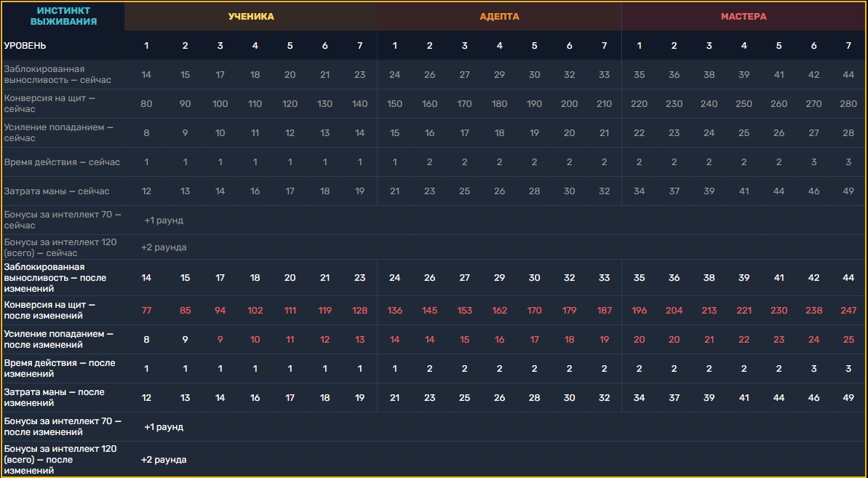
Task: Click the shield conversion value 280
Action: click(848, 104)
